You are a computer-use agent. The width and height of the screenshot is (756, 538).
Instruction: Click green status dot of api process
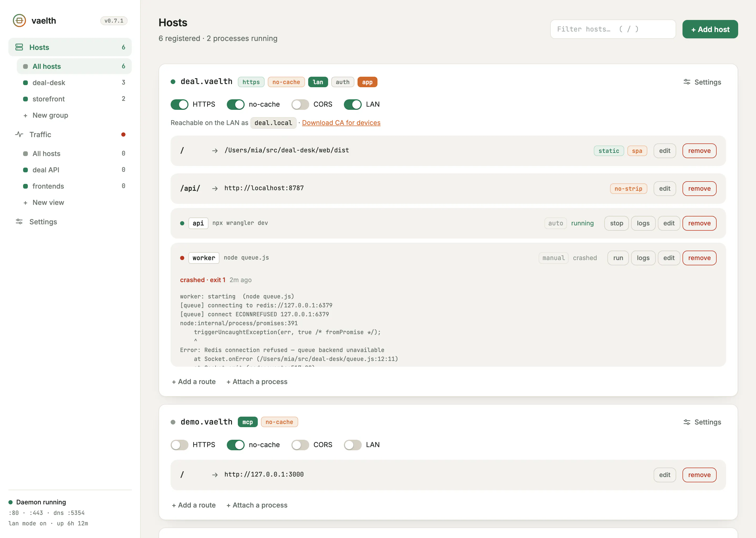pos(182,223)
